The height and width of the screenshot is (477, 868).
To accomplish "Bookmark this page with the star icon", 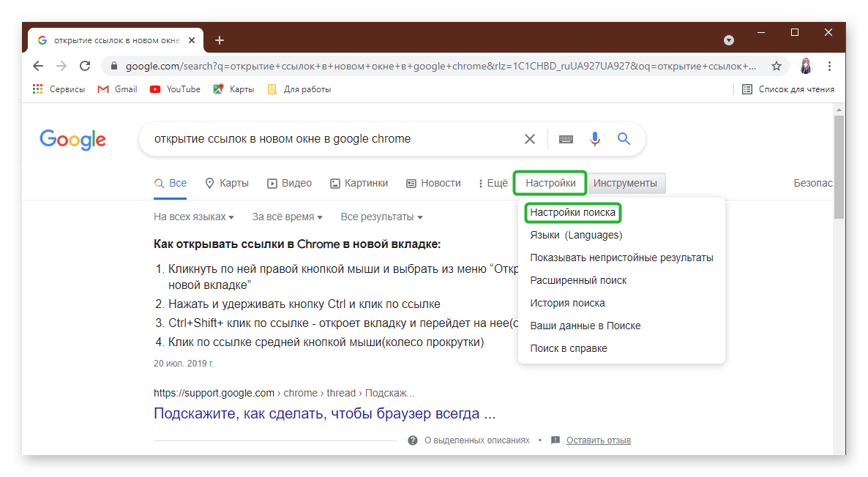I will (x=777, y=66).
